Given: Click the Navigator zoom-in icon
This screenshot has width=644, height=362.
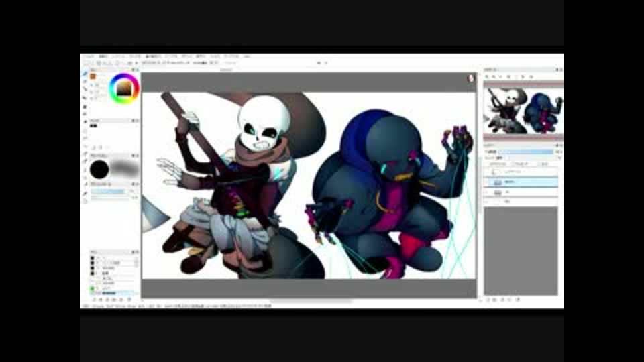Looking at the screenshot, I should point(487,76).
